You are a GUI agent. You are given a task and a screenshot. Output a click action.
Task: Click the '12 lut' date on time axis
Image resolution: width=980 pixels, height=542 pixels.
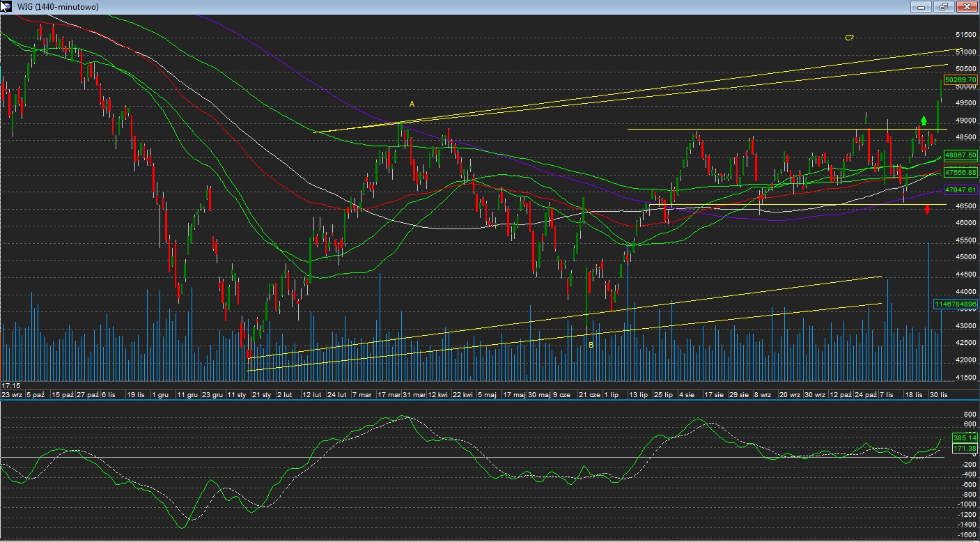tap(312, 394)
